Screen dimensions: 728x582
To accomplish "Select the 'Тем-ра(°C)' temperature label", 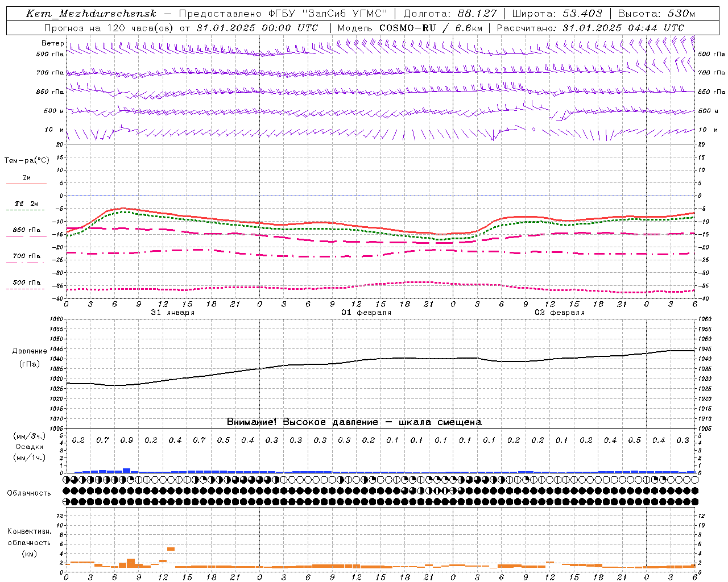I will [27, 161].
